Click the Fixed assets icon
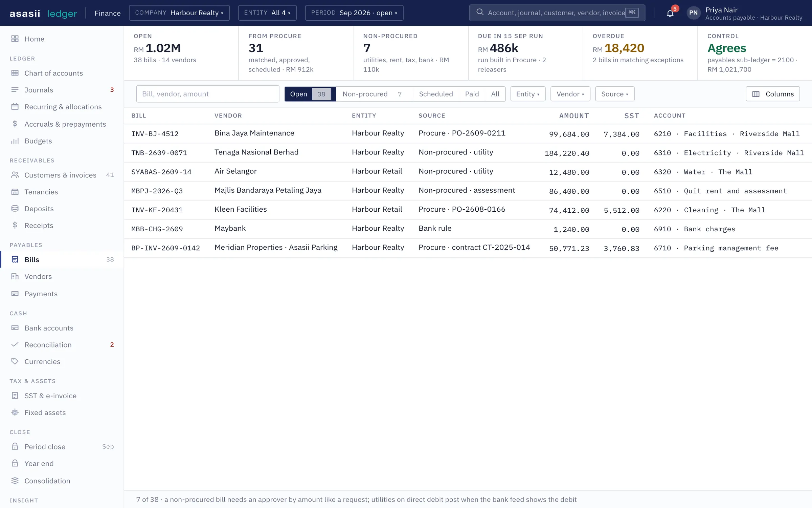Viewport: 812px width, 508px height. click(x=15, y=412)
